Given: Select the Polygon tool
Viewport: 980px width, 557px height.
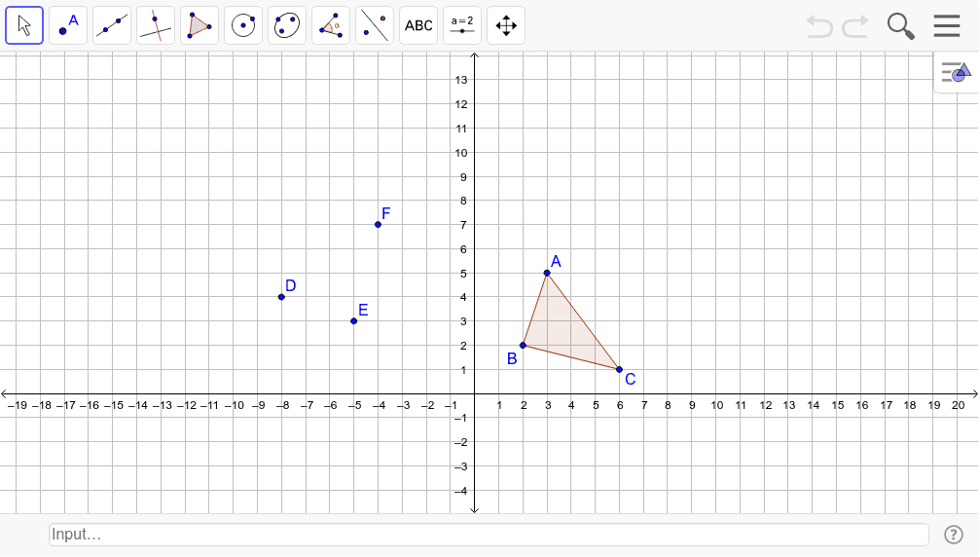Looking at the screenshot, I should tap(200, 25).
